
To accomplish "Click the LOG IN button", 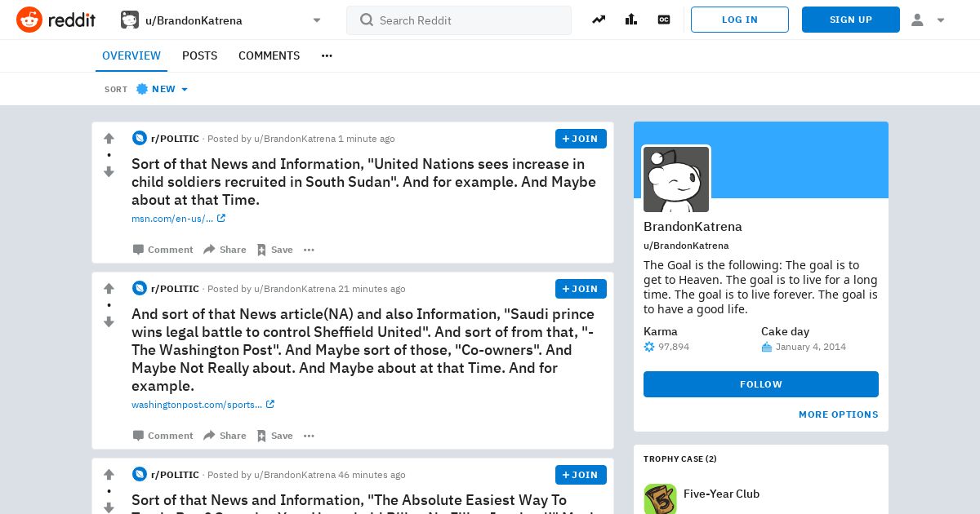I will 740,20.
